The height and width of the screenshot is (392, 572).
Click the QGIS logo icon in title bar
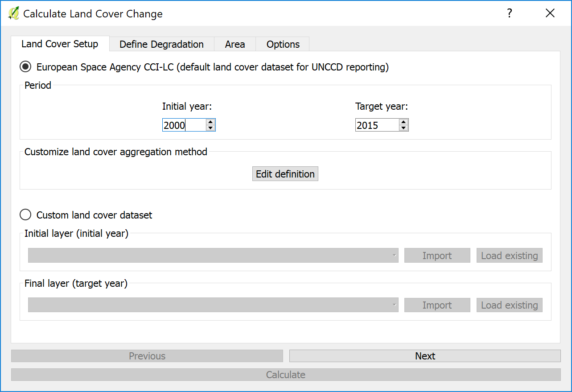(x=13, y=13)
